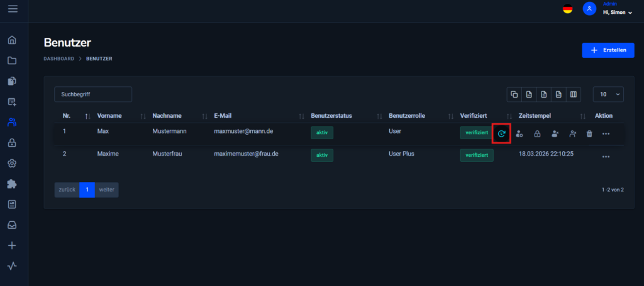Image resolution: width=644 pixels, height=286 pixels.
Task: Click the folder icon in the left sidebar
Action: (13, 61)
